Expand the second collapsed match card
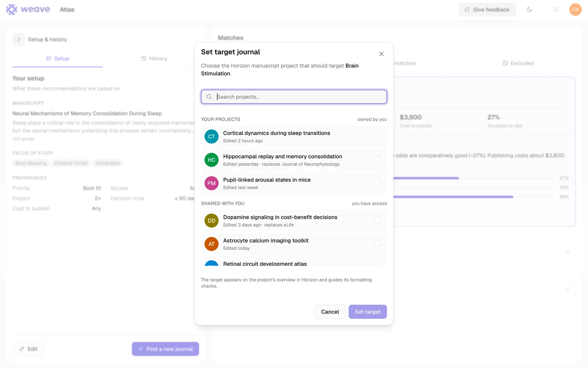 coord(567,290)
